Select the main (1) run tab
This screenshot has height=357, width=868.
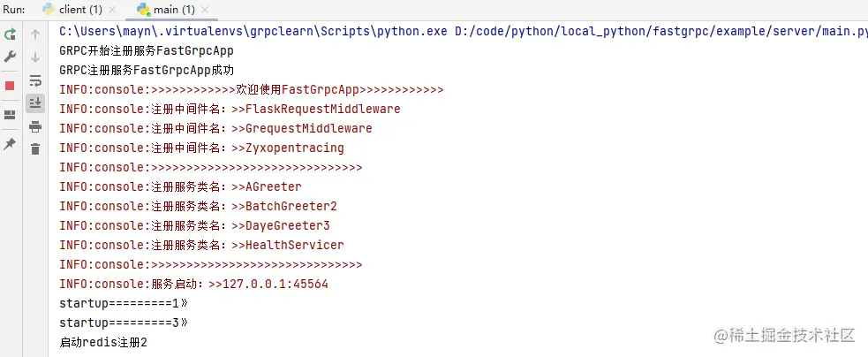[166, 10]
